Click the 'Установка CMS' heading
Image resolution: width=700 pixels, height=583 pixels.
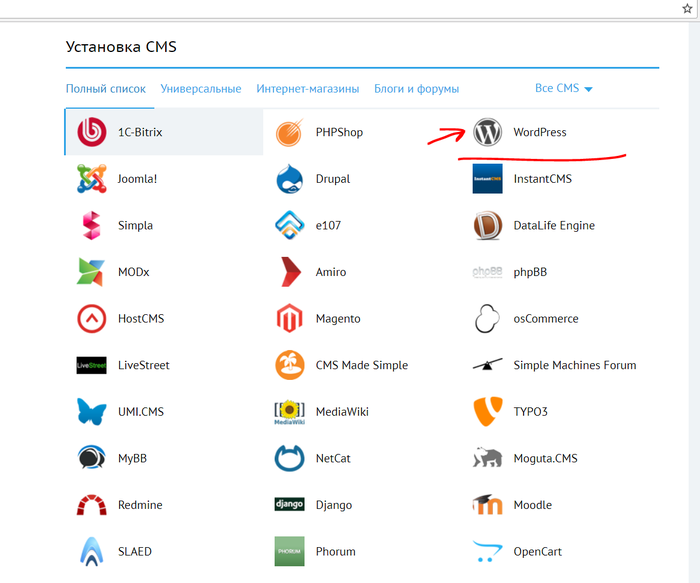click(121, 46)
